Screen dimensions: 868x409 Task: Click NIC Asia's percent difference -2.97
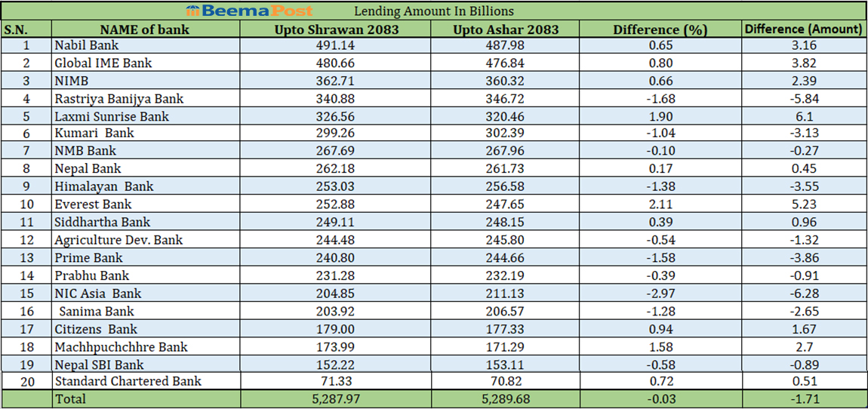pyautogui.click(x=661, y=294)
